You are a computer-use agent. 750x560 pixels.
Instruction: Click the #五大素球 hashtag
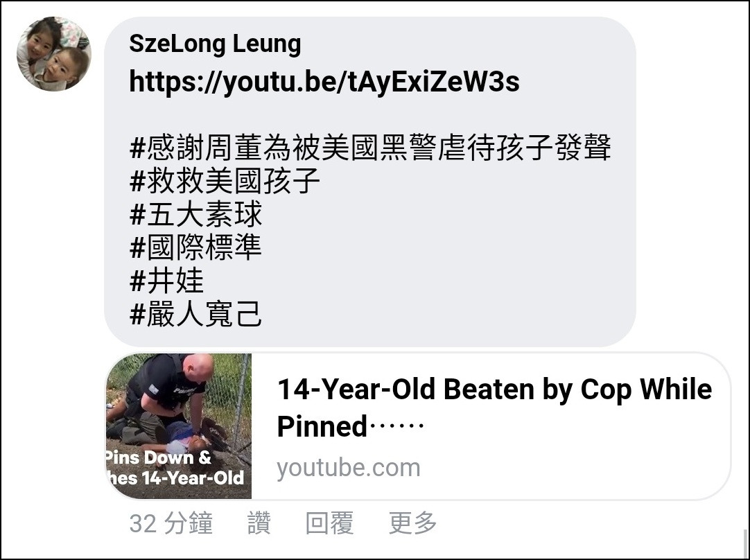195,214
